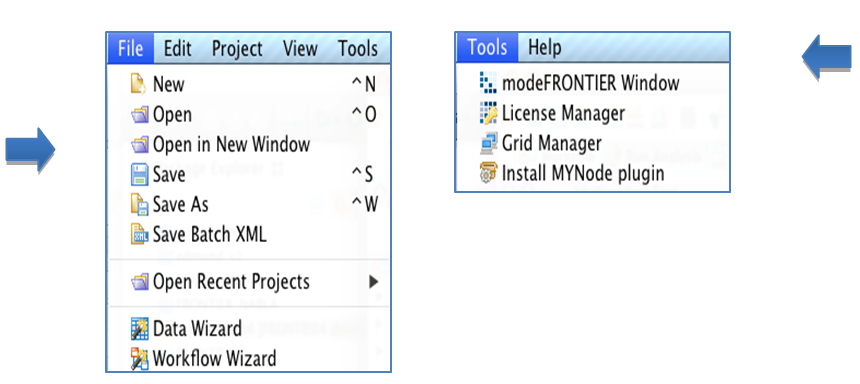The height and width of the screenshot is (384, 860).
Task: Click the blue left-pointing arrow
Action: pyautogui.click(x=827, y=56)
